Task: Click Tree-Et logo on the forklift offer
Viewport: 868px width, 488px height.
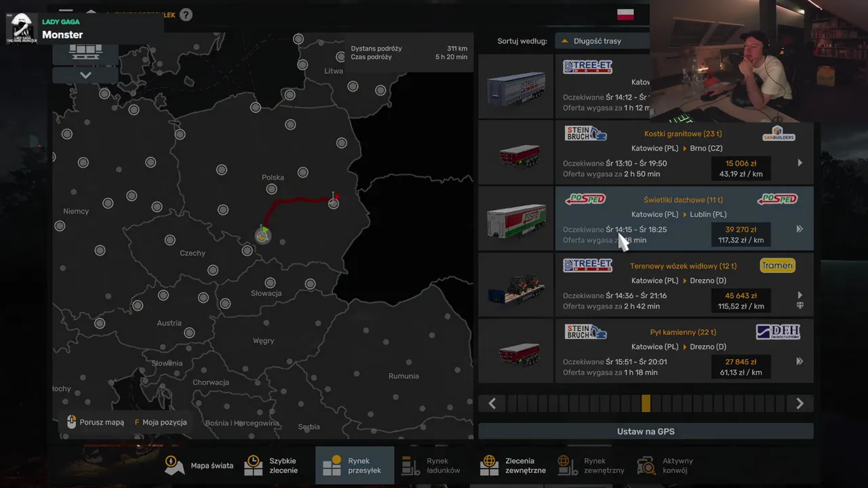Action: [587, 265]
